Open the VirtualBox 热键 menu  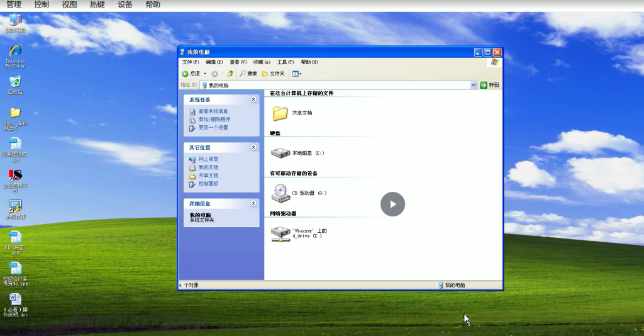click(97, 4)
